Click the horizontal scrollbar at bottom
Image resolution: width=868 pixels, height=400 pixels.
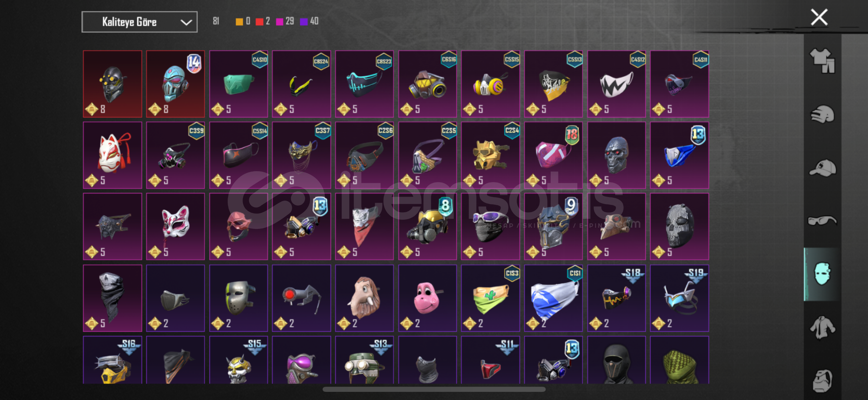[434, 389]
